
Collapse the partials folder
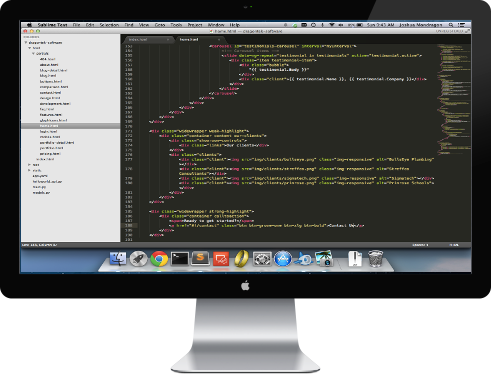pyautogui.click(x=33, y=53)
